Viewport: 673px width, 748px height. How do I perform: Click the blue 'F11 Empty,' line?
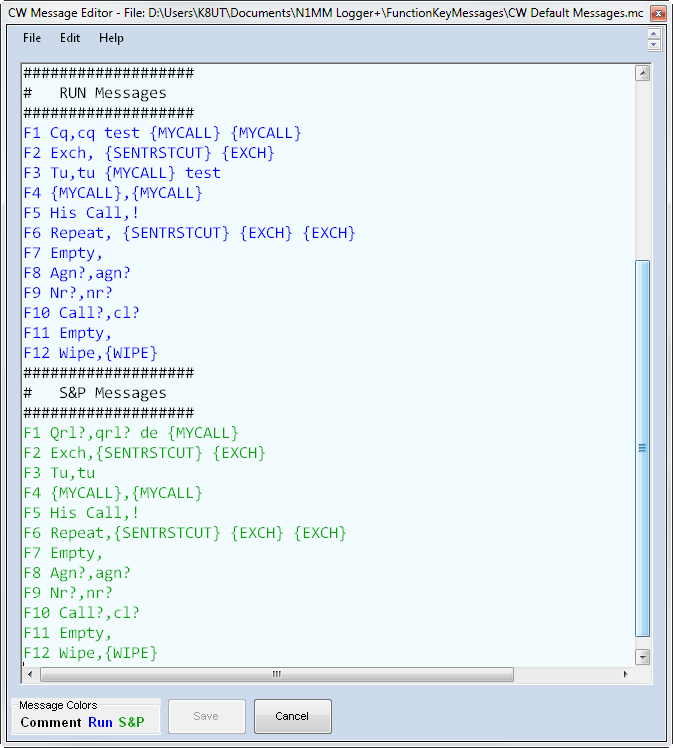68,333
